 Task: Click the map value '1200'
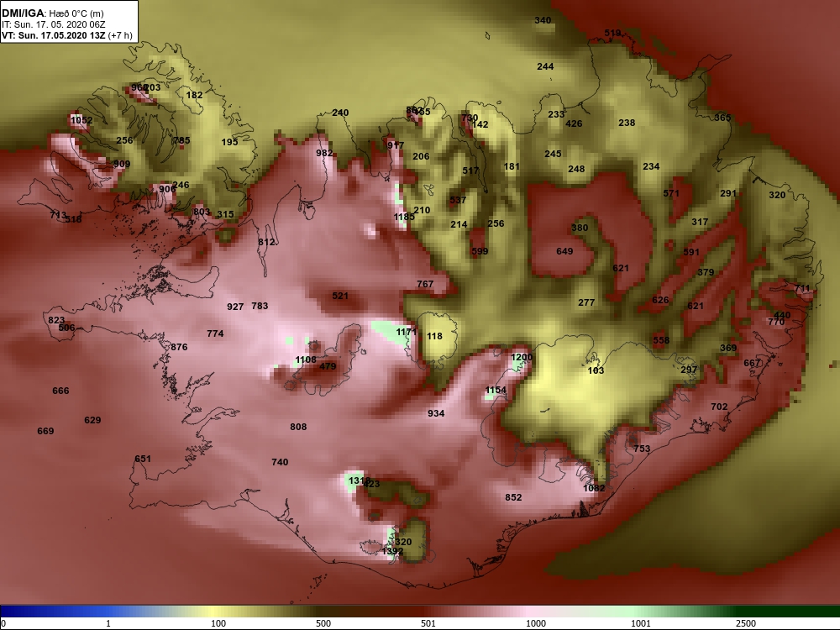[x=522, y=357]
